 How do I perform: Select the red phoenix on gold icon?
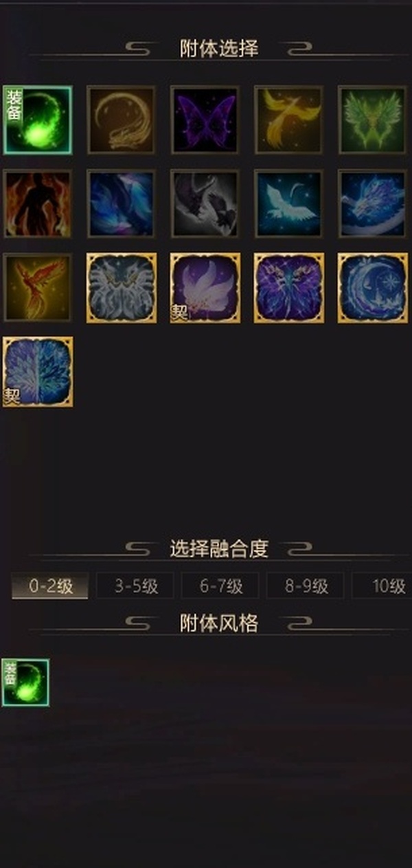(37, 287)
